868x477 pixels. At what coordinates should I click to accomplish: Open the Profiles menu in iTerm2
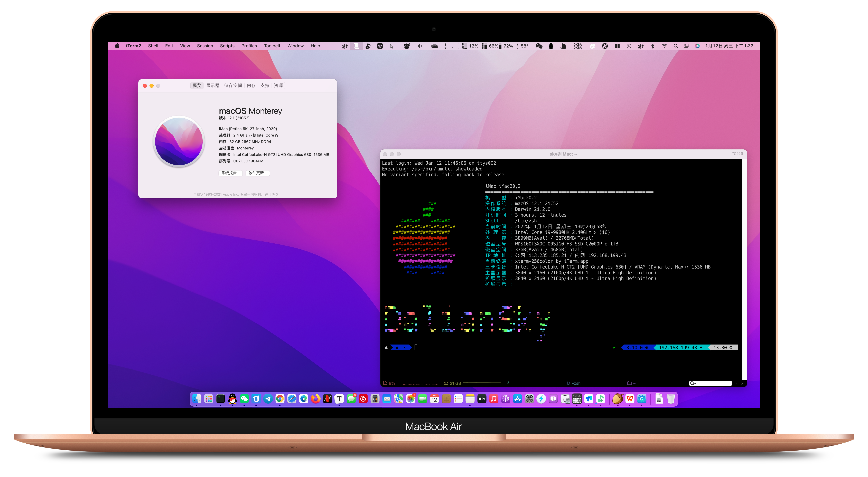pos(249,46)
